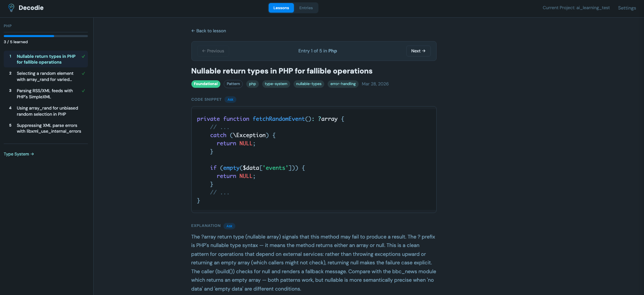
Task: Click the PHP progress bar showing 3/5 learned
Action: [45, 36]
